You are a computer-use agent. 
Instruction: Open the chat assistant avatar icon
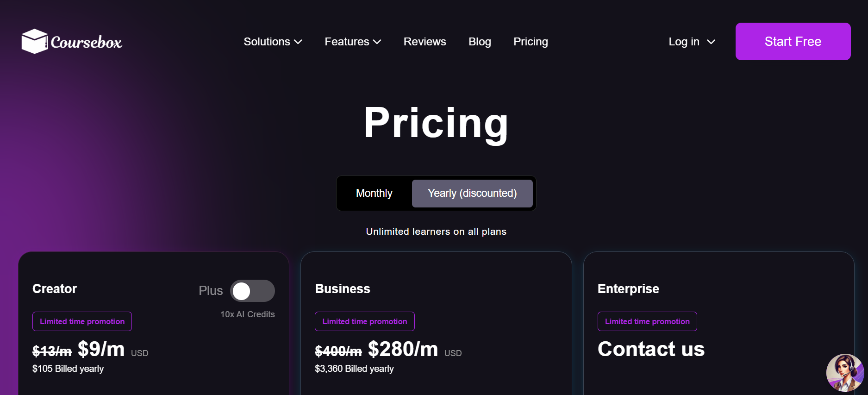[x=845, y=373]
